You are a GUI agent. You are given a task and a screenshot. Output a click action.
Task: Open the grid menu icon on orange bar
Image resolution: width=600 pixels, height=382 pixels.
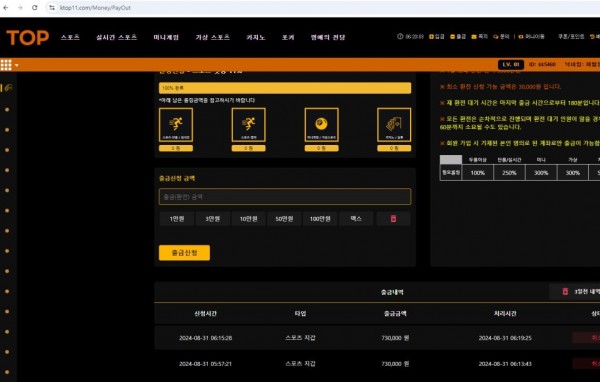tap(6, 65)
